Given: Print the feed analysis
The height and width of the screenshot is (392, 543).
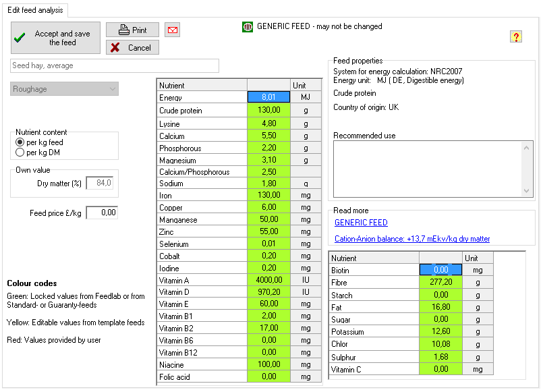Looking at the screenshot, I should (x=132, y=30).
